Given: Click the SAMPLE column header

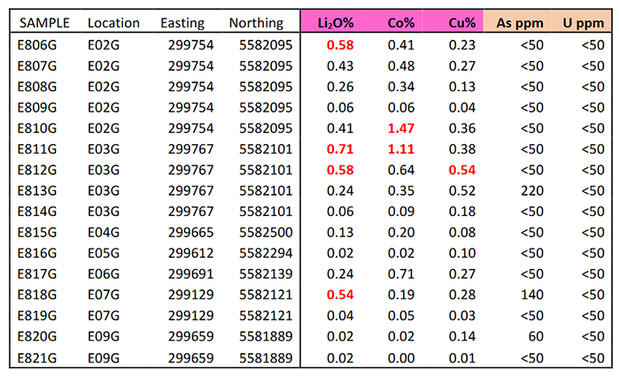Looking at the screenshot, I should pyautogui.click(x=44, y=23).
